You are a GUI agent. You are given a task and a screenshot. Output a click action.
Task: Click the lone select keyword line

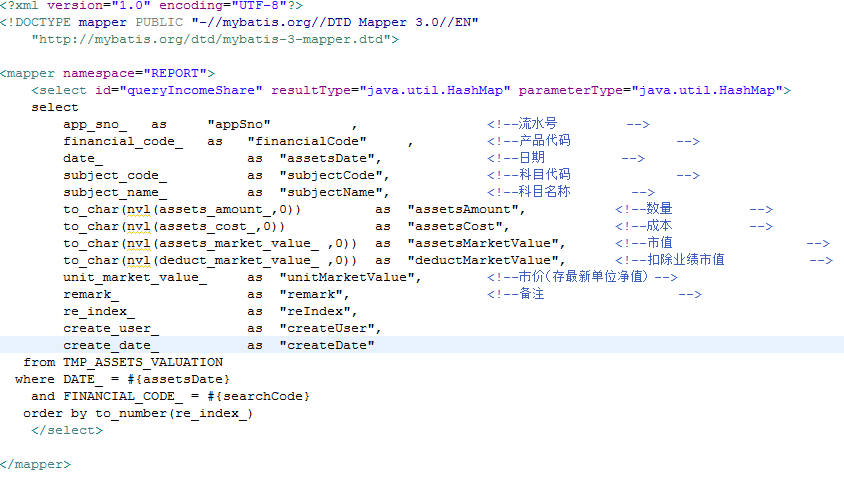tap(55, 108)
